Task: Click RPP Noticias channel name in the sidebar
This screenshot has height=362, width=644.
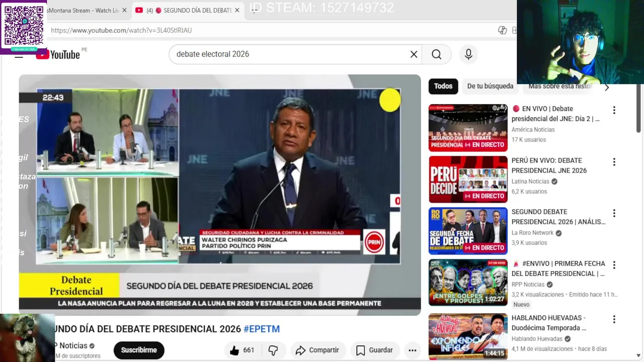Action: tap(528, 285)
